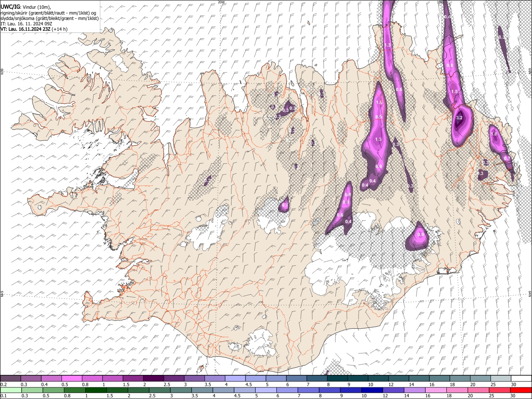Pick dark teal snow swatch between 8 and 9
This screenshot has height=399, width=532.
click(337, 378)
